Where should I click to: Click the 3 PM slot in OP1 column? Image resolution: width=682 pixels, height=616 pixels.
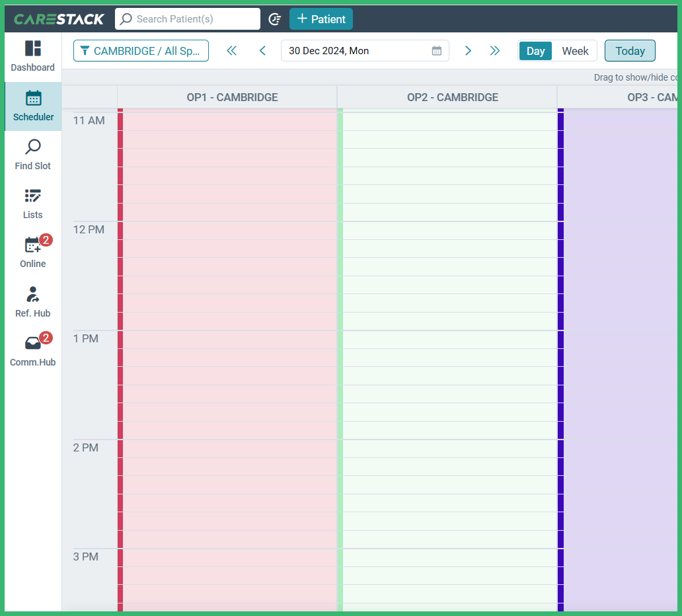230,558
